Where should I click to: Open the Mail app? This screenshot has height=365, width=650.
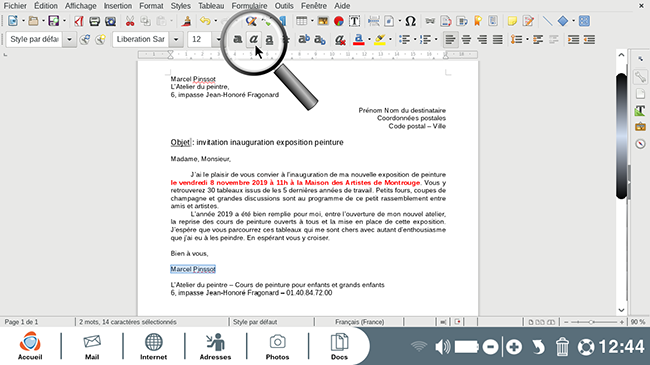coord(92,347)
